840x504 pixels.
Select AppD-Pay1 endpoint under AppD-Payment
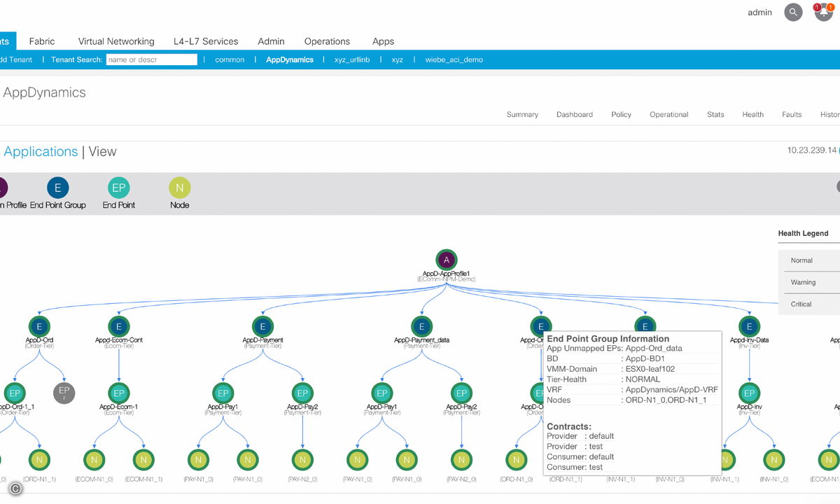point(223,393)
